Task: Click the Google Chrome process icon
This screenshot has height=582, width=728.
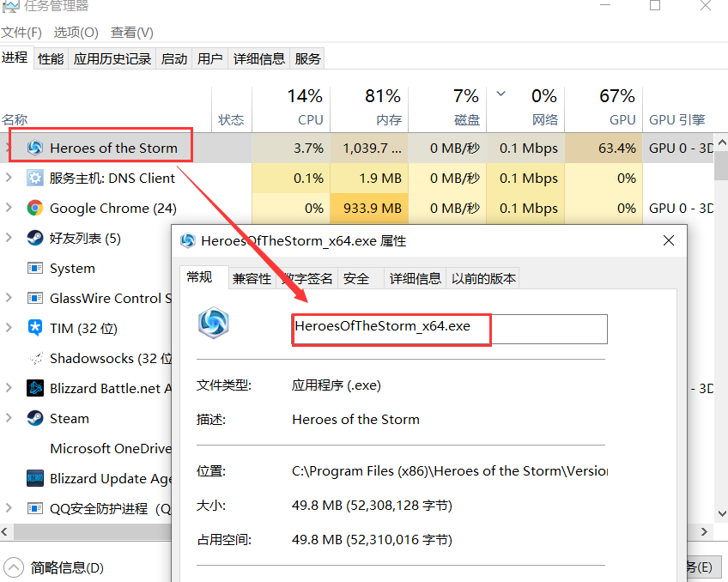Action: (x=35, y=209)
